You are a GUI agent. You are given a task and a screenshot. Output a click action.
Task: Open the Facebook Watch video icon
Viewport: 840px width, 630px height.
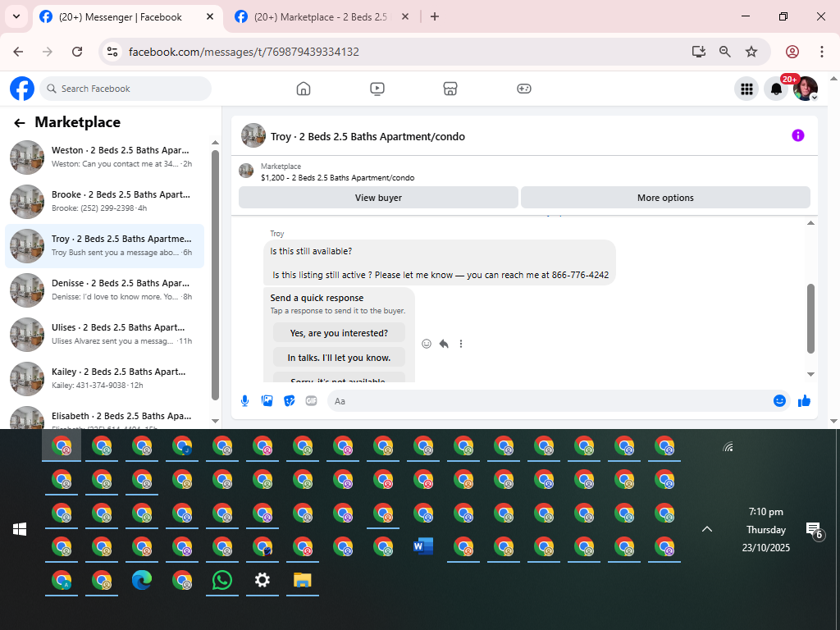point(377,89)
